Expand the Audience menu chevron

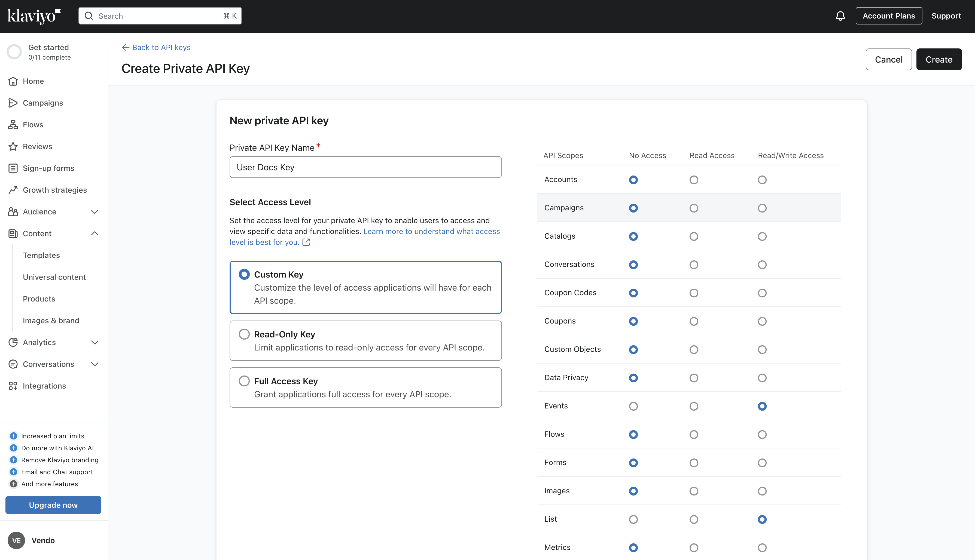[x=95, y=212]
